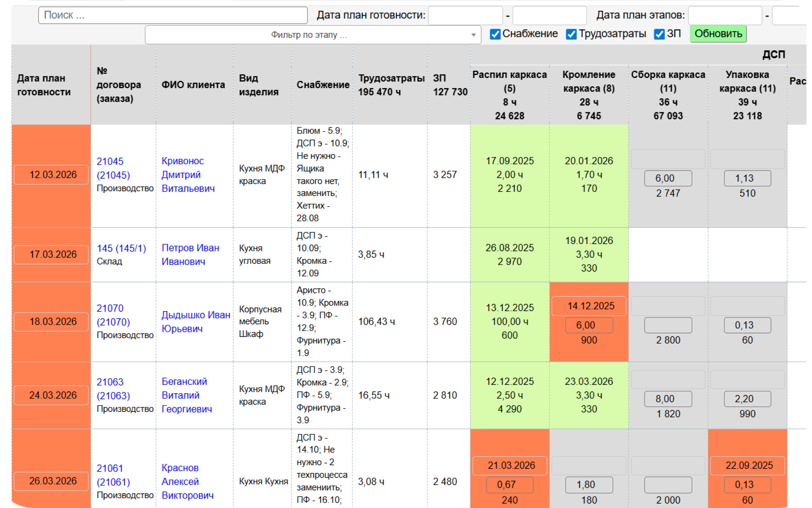Open the Фильтр по этапу dropdown

(x=313, y=35)
